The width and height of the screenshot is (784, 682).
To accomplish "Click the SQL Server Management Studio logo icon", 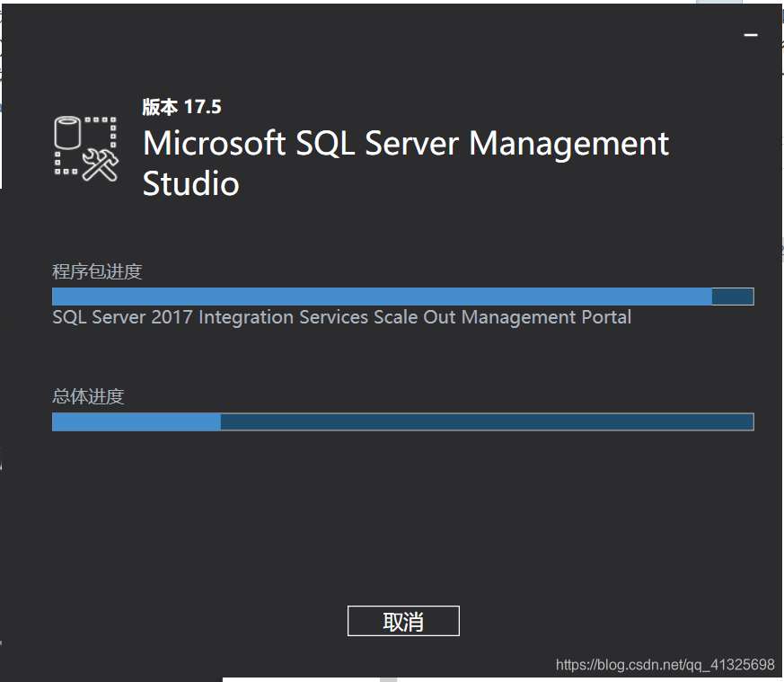I will coord(86,148).
